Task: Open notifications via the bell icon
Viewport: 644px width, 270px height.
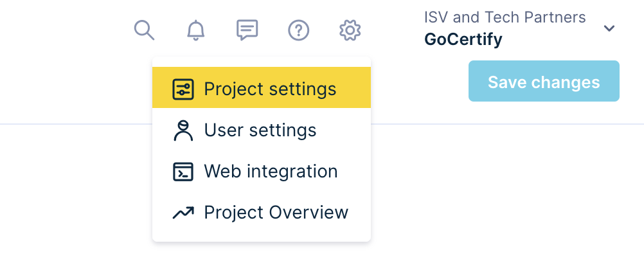Action: pyautogui.click(x=195, y=30)
